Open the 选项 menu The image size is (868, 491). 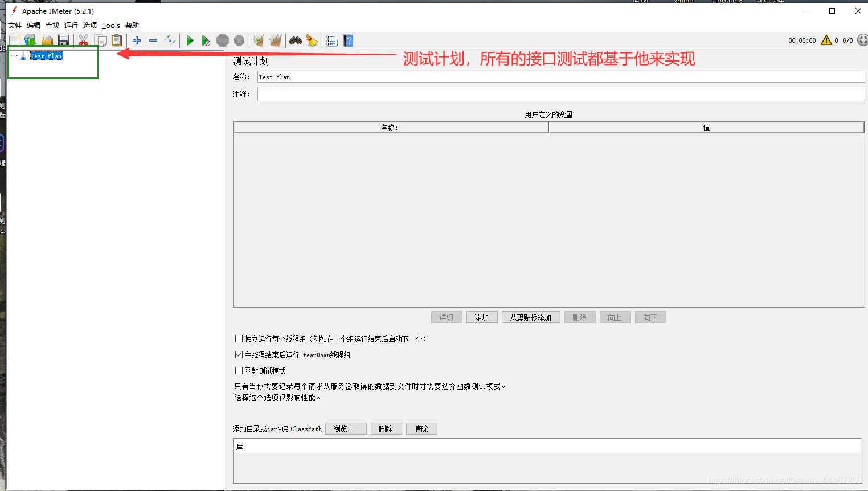[90, 26]
